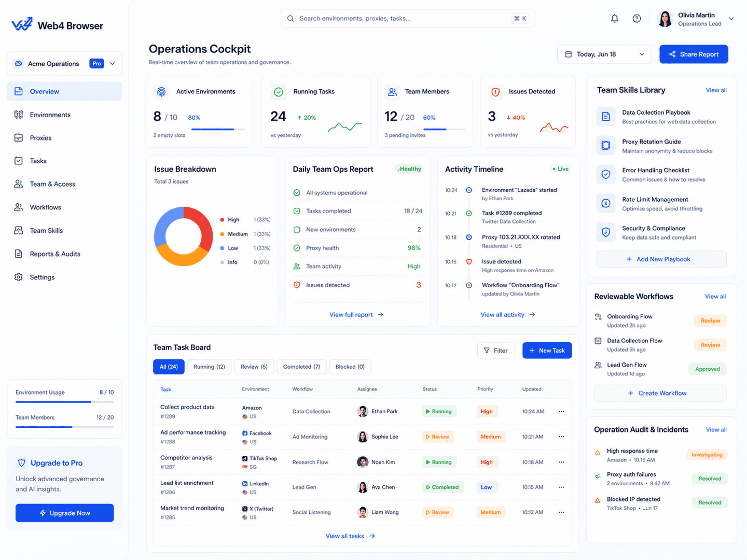Click the Error Handling Checklist shield icon
This screenshot has width=747, height=560.
pyautogui.click(x=605, y=174)
